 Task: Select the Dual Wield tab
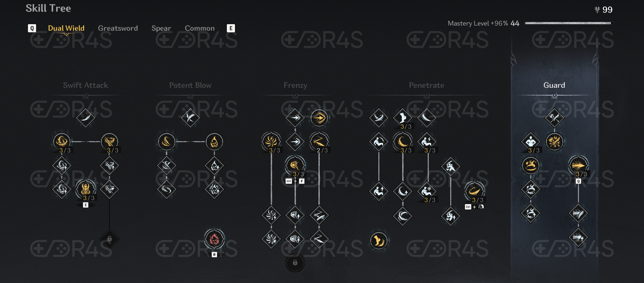pos(66,28)
